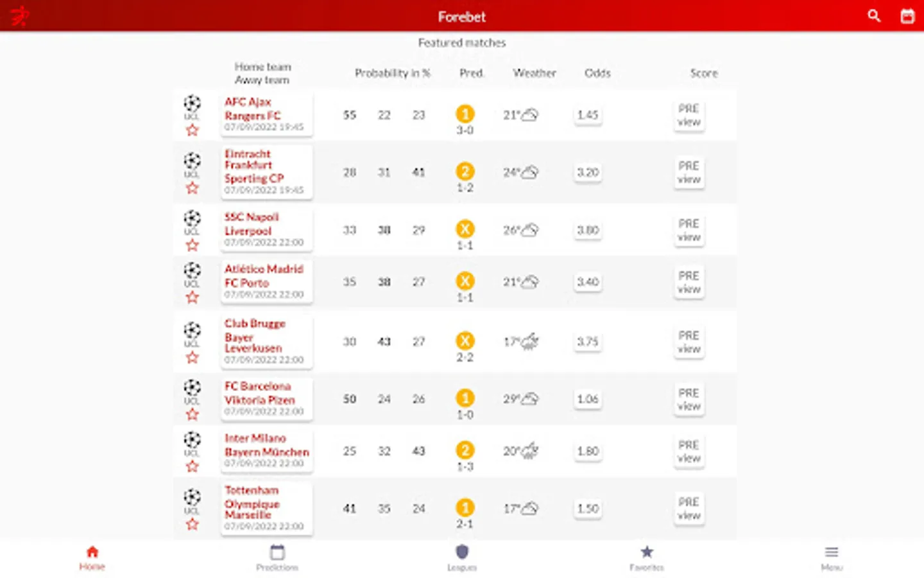Image resolution: width=924 pixels, height=578 pixels.
Task: Favorite the AFC Ajax vs Rangers match star
Action: coord(192,130)
